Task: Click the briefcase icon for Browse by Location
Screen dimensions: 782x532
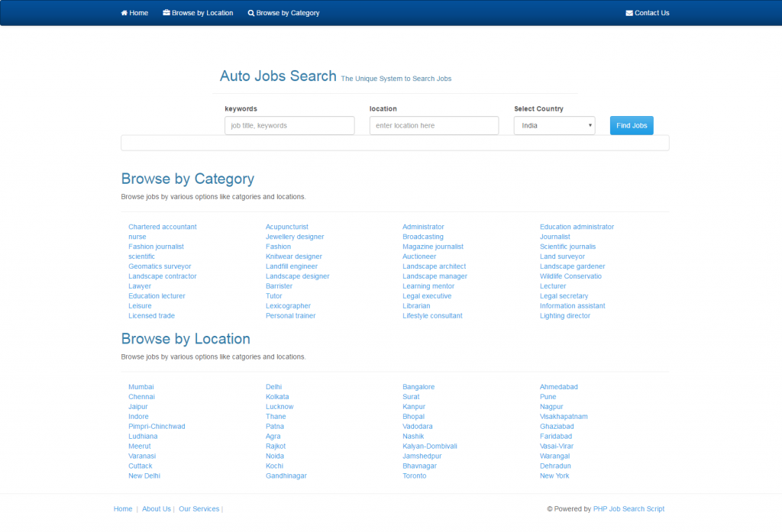Action: (x=166, y=12)
